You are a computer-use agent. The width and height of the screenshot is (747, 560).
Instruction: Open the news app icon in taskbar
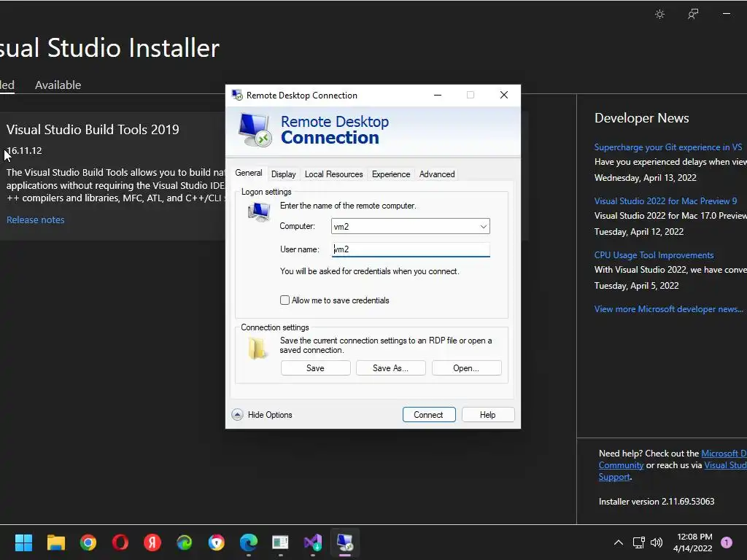tap(281, 542)
